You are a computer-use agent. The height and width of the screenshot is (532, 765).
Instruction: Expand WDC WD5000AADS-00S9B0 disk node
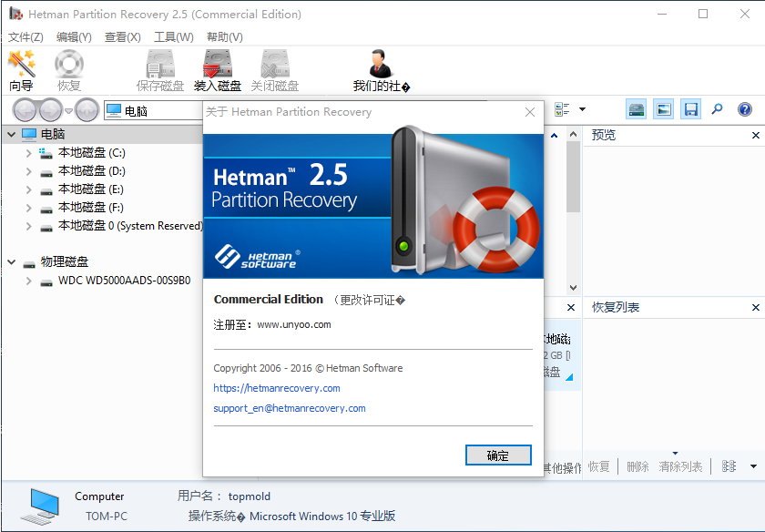click(29, 281)
